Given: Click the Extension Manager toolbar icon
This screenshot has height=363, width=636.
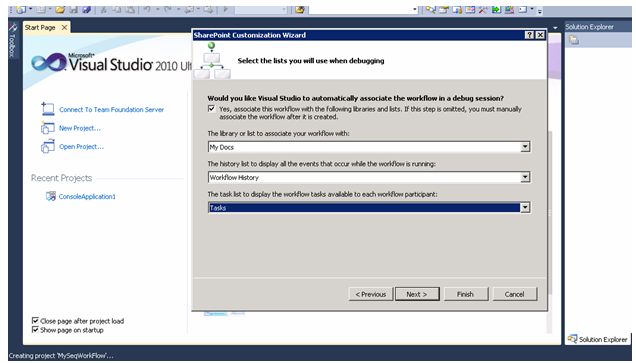Looking at the screenshot, I should [x=509, y=9].
